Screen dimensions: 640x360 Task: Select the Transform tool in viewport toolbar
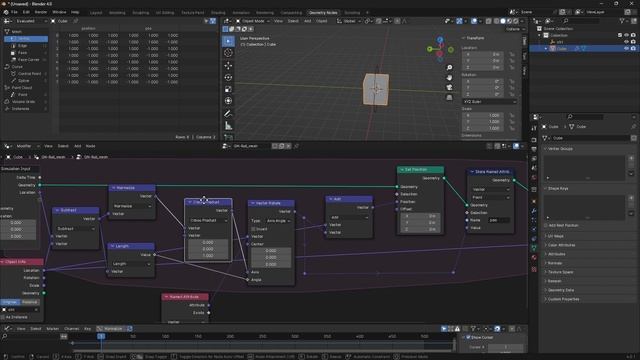tap(228, 101)
